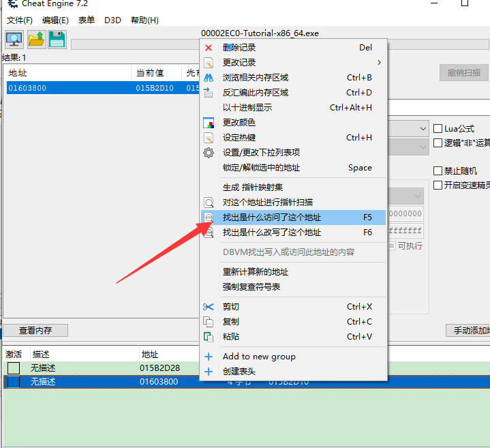Image resolution: width=490 pixels, height=448 pixels.
Task: Click the 当前值 column header
Action: click(x=156, y=73)
